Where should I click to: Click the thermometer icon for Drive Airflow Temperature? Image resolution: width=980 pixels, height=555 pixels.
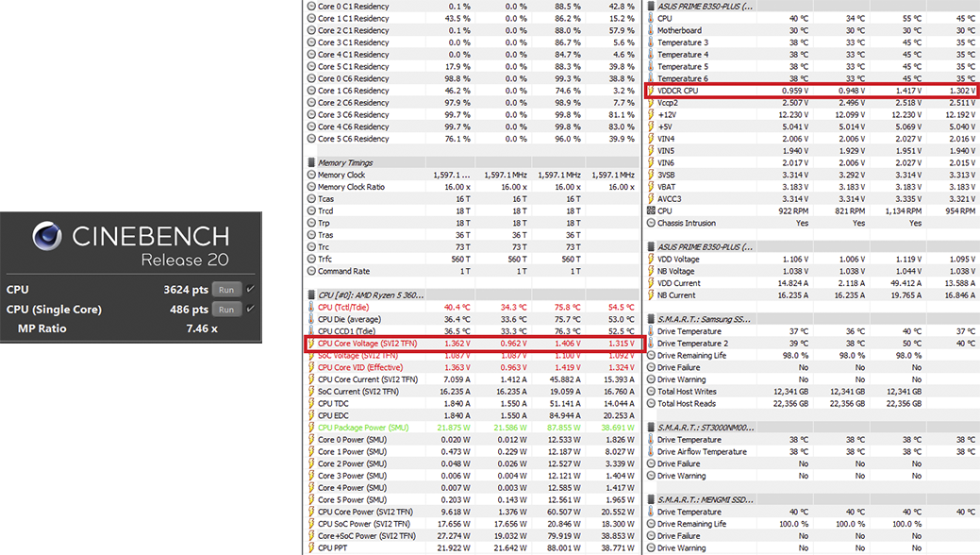tap(651, 452)
